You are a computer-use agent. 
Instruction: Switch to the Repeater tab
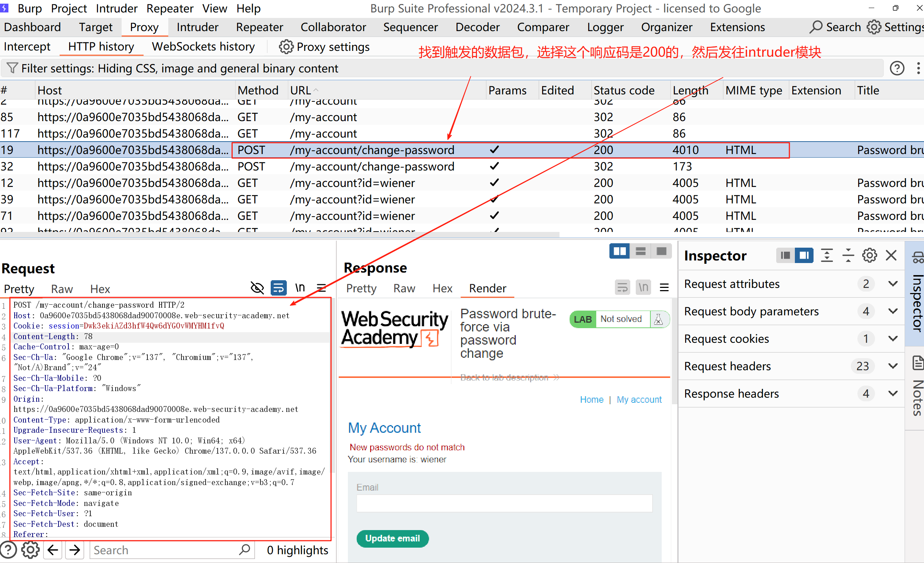pos(259,27)
